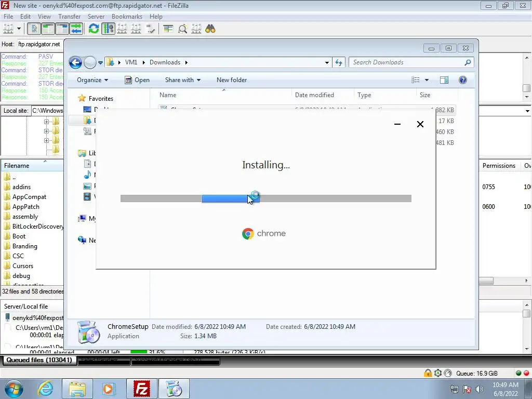Select the Cursors folder
532x399 pixels.
[x=23, y=265]
